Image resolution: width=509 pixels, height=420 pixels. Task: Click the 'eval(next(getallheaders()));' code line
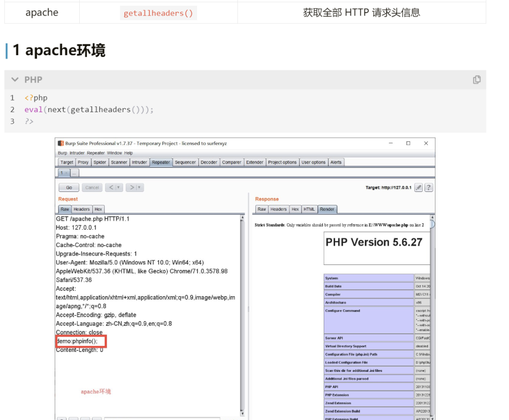(89, 110)
